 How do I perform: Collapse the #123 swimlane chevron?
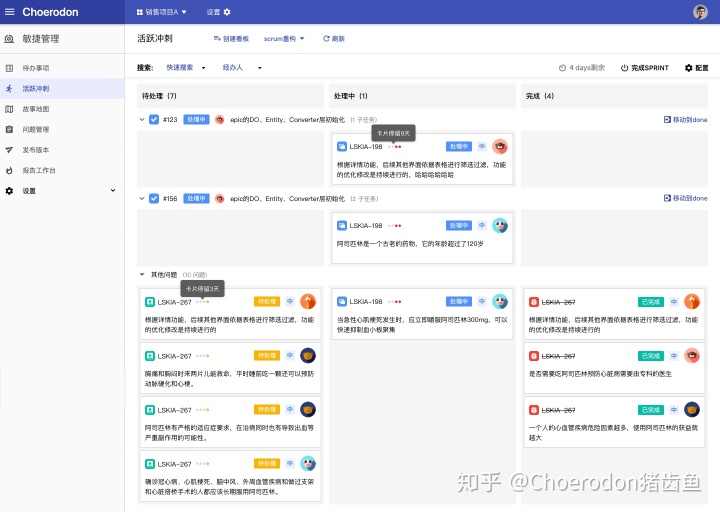point(141,119)
